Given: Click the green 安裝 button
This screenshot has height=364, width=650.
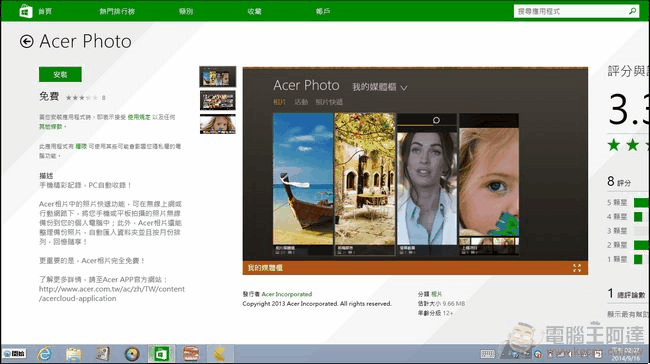Looking at the screenshot, I should click(x=60, y=75).
